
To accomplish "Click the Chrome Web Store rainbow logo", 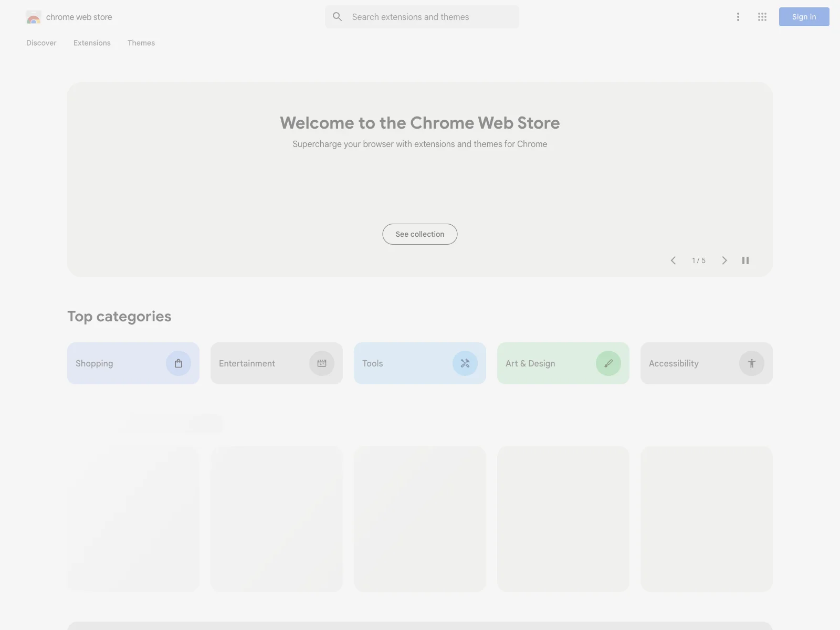I will point(34,17).
